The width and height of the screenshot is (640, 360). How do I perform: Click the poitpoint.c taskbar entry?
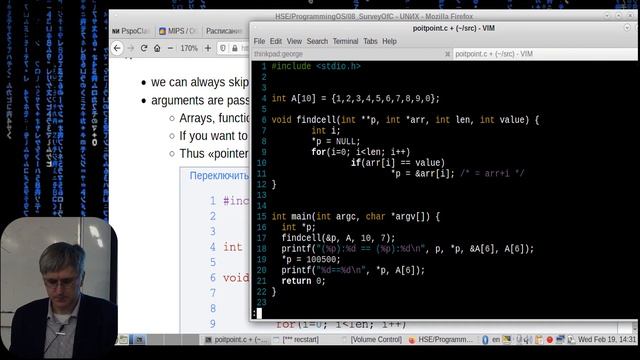point(236,340)
